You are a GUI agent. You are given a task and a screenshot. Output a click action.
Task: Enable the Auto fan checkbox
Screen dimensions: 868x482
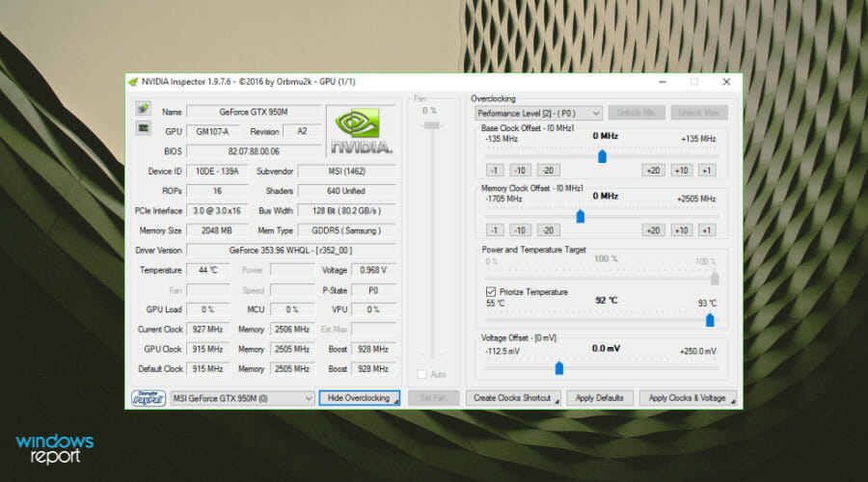pyautogui.click(x=421, y=375)
